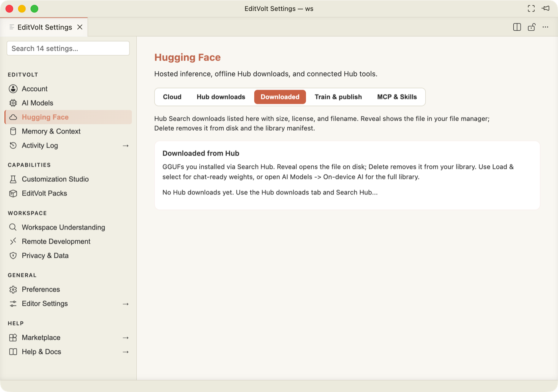
Task: Click the Hugging Face page heading
Action: [x=187, y=57]
